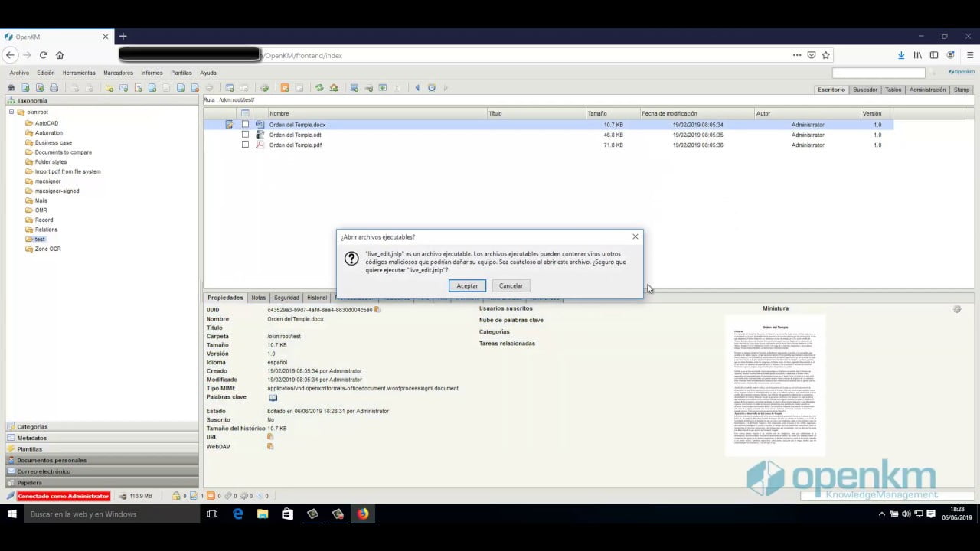The width and height of the screenshot is (980, 551).
Task: Select the AutoCAD folder in the tree
Action: pos(46,123)
